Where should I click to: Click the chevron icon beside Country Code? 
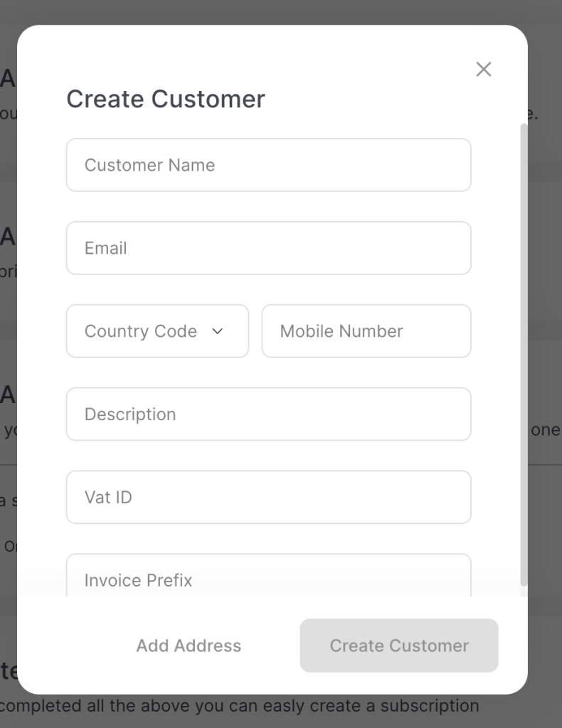[x=218, y=331]
